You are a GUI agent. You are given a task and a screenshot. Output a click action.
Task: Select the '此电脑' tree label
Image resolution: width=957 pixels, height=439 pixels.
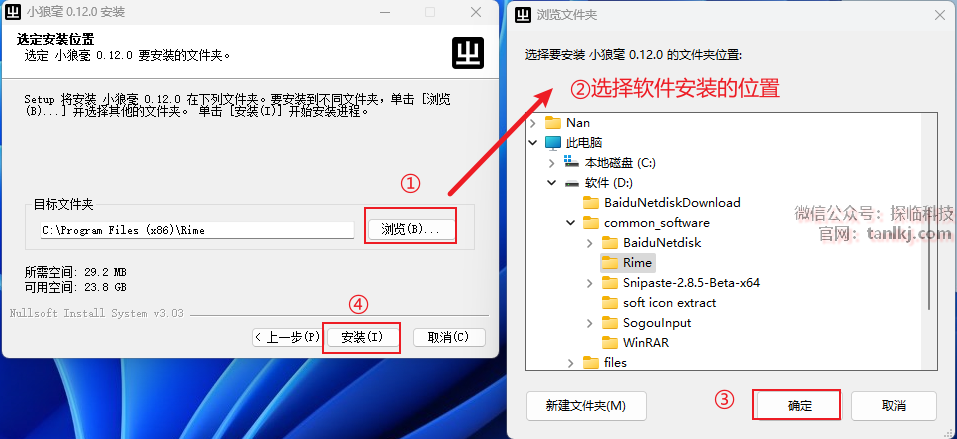[x=584, y=143]
